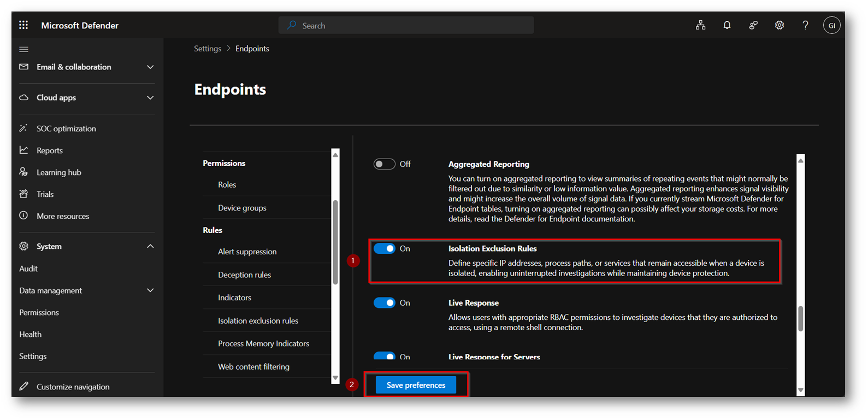Select Indicators under Rules
Viewport: 868px width, 420px height.
coord(234,297)
